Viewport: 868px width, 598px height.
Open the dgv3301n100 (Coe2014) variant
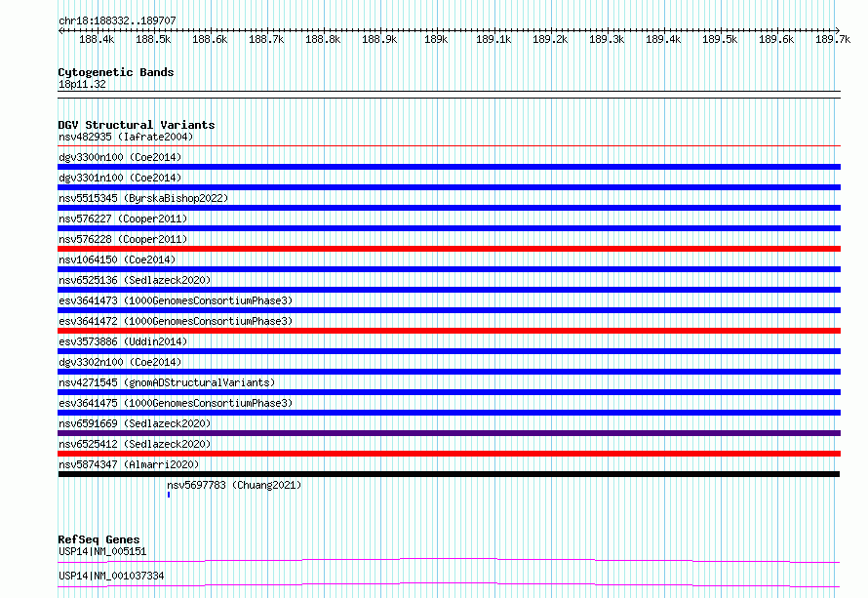click(120, 178)
